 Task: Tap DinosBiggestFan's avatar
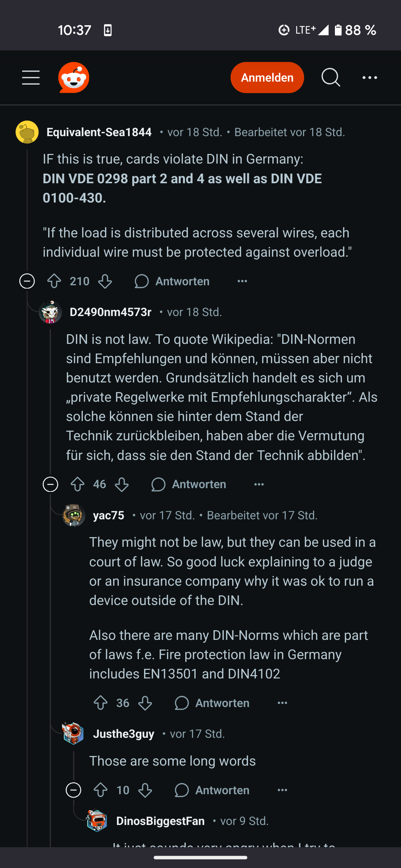tap(97, 820)
